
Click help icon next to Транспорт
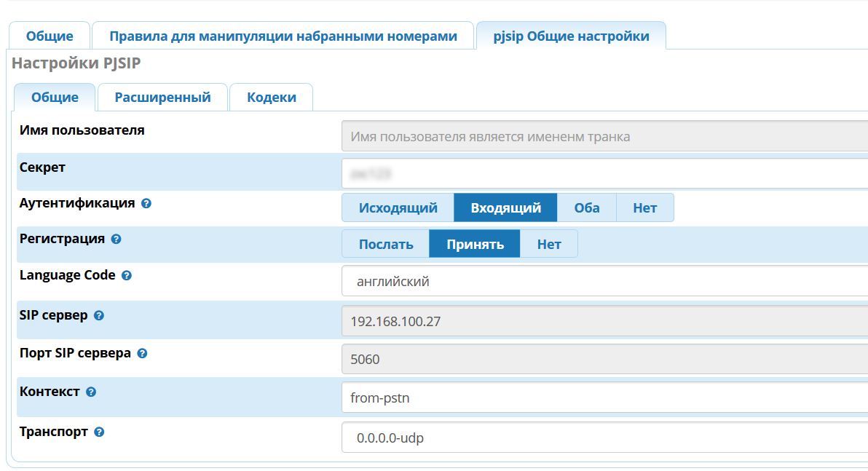100,432
